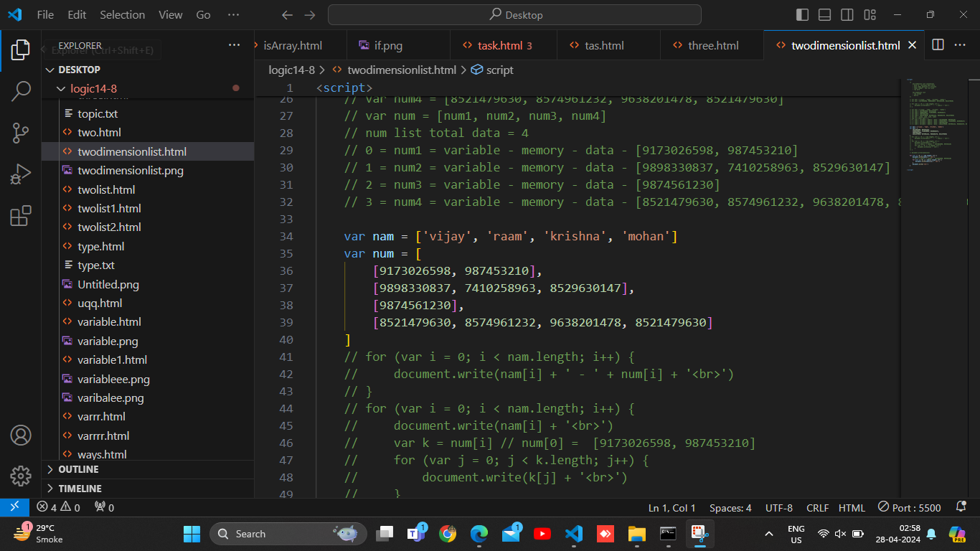Image resolution: width=980 pixels, height=551 pixels.
Task: Toggle the primary side bar layout button
Action: [x=802, y=15]
